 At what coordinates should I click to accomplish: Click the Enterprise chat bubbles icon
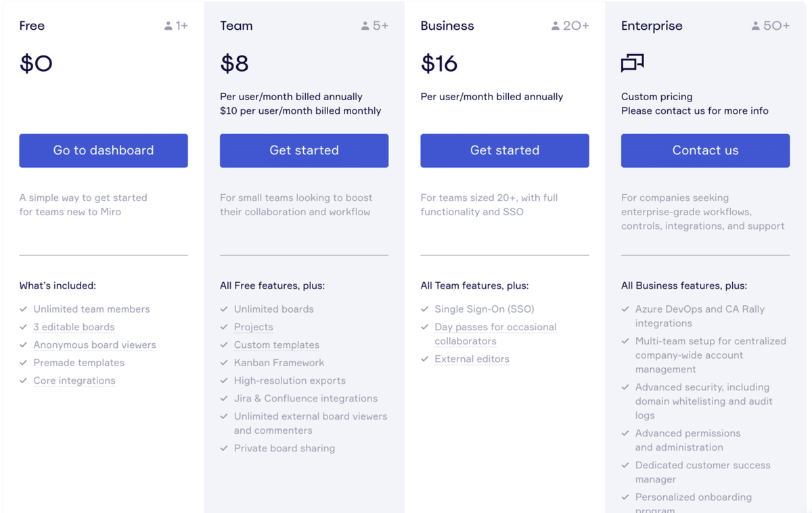tap(632, 63)
